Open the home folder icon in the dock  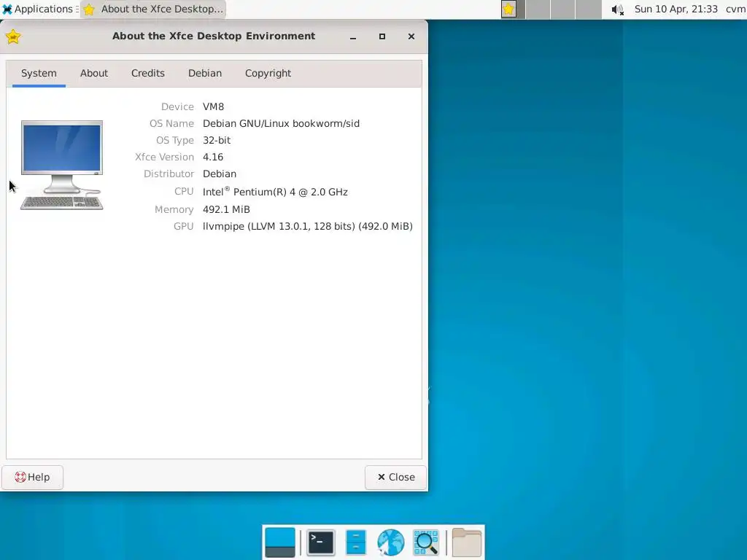[466, 542]
